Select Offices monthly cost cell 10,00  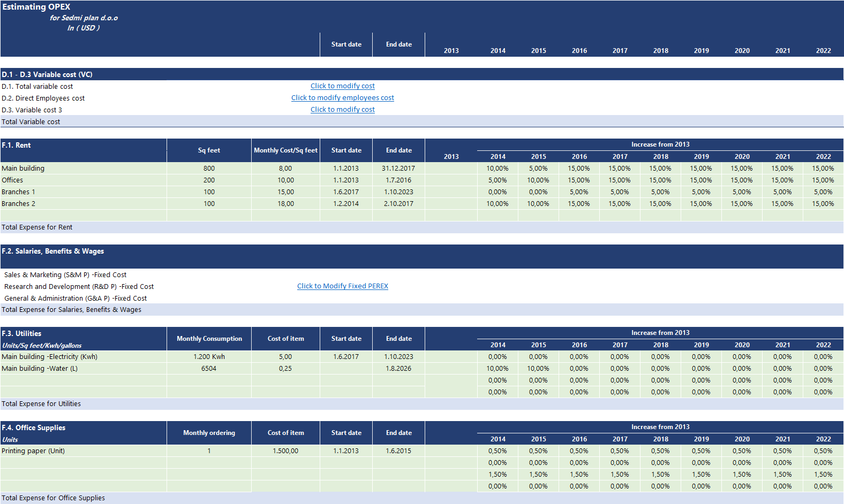pos(285,180)
